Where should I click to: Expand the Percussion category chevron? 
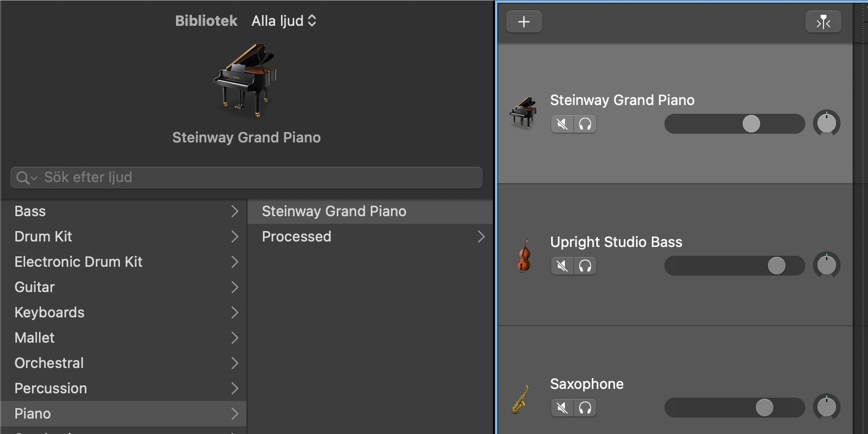click(x=235, y=388)
